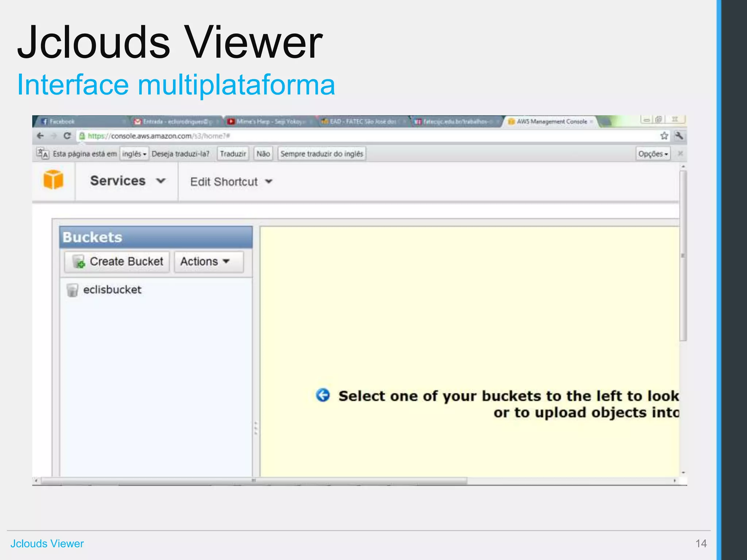This screenshot has width=747, height=560.
Task: Click the vertical scrollbar thumb
Action: (x=683, y=255)
